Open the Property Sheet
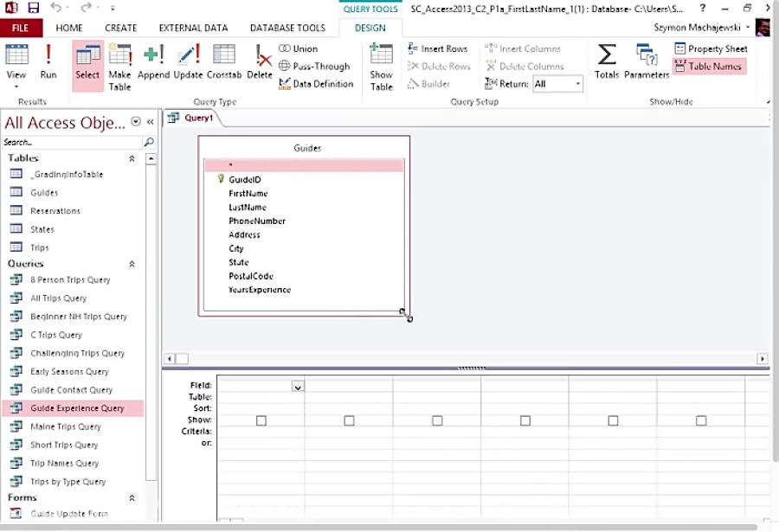779x532 pixels. point(711,48)
